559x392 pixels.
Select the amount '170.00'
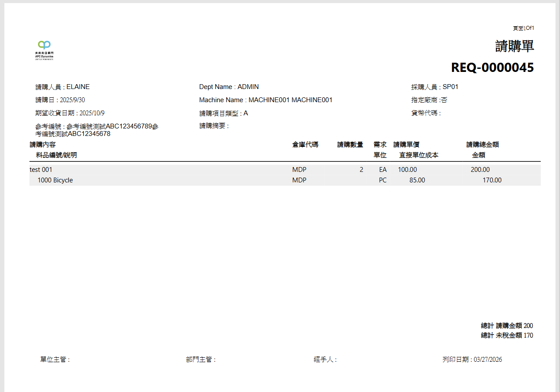pyautogui.click(x=492, y=180)
